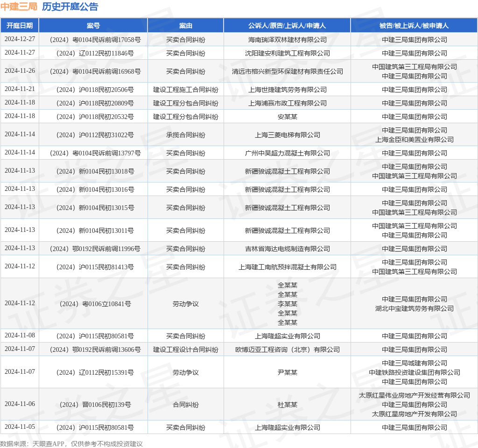Viewport: 478px width, 448px height.
Task: Select the date 2024-11-08
Action: tap(20, 335)
